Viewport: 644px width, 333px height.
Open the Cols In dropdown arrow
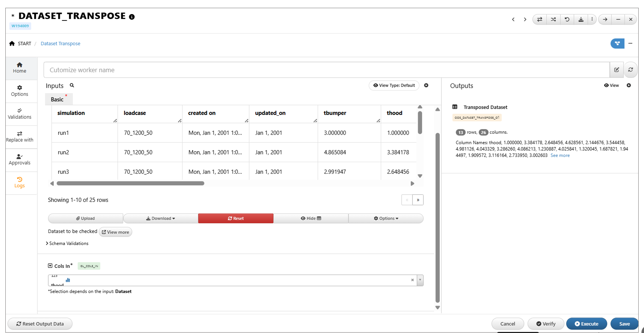pos(420,280)
